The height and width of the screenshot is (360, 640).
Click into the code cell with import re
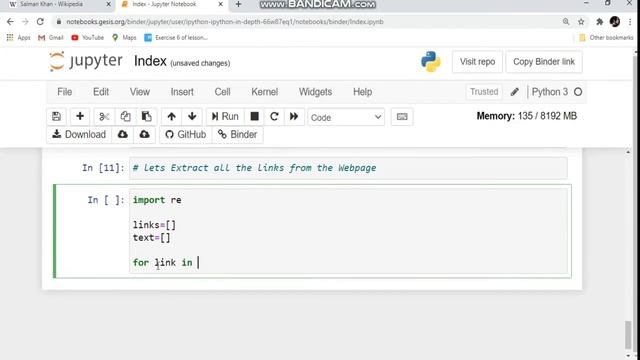348,231
